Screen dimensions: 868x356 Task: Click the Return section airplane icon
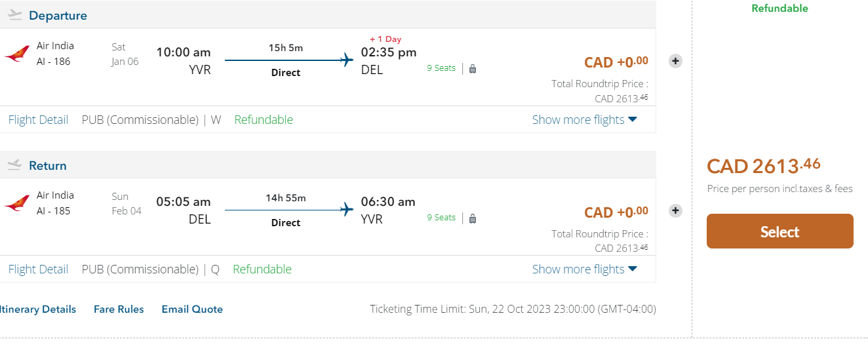click(15, 165)
